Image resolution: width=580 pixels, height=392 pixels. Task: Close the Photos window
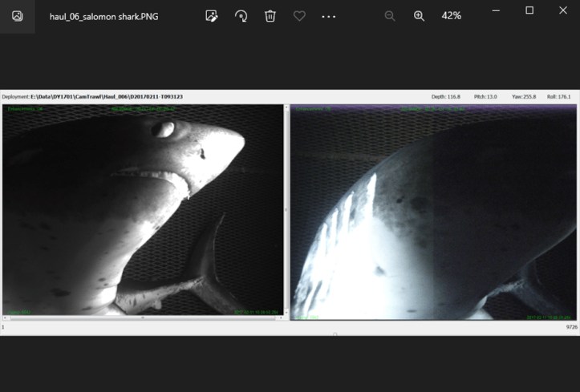click(562, 10)
